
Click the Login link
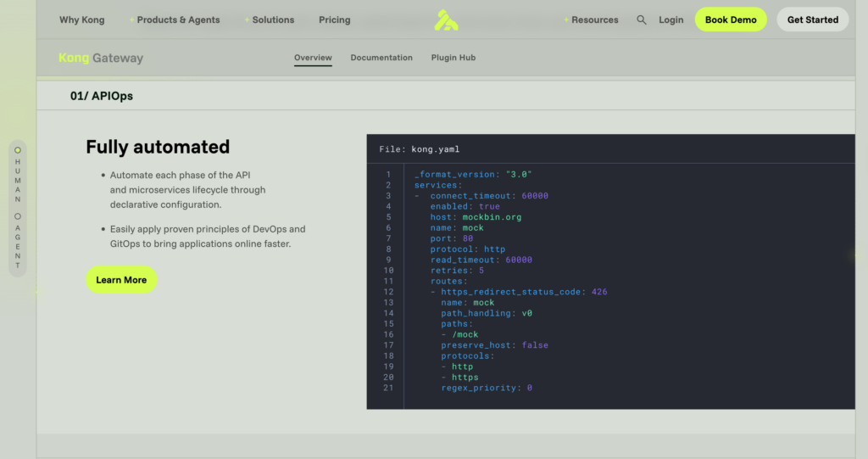tap(671, 20)
